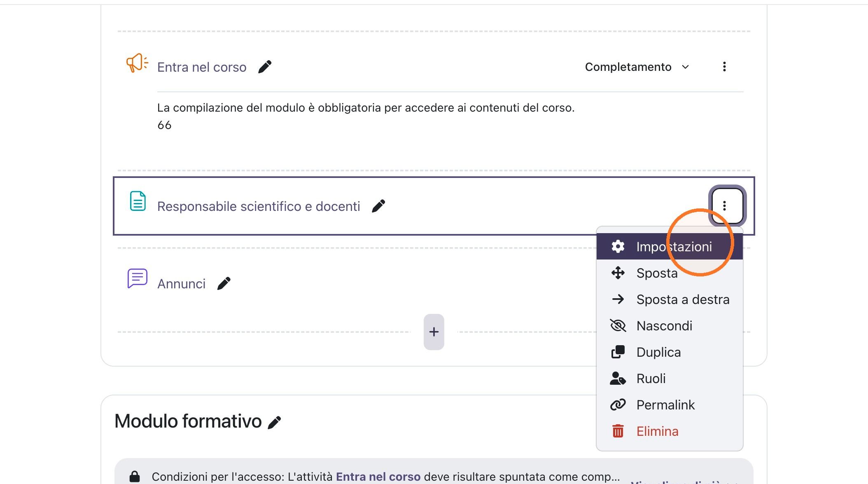The image size is (868, 484).
Task: Click the Modulo formativo section heading
Action: (188, 421)
